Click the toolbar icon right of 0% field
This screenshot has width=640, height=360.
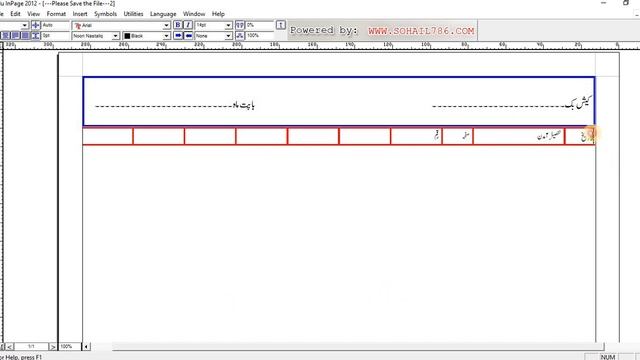pyautogui.click(x=280, y=25)
